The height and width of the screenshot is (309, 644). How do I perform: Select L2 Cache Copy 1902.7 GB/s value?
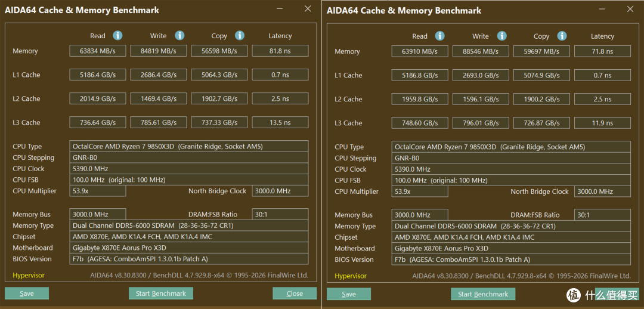(219, 98)
